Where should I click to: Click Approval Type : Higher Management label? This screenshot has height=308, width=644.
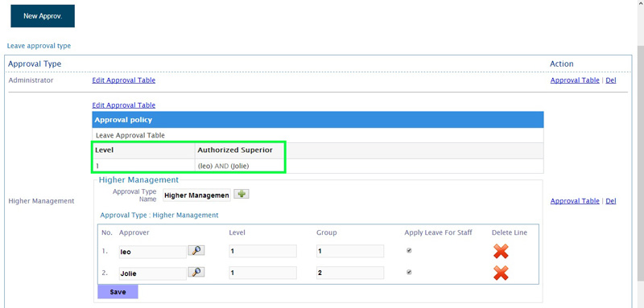159,215
